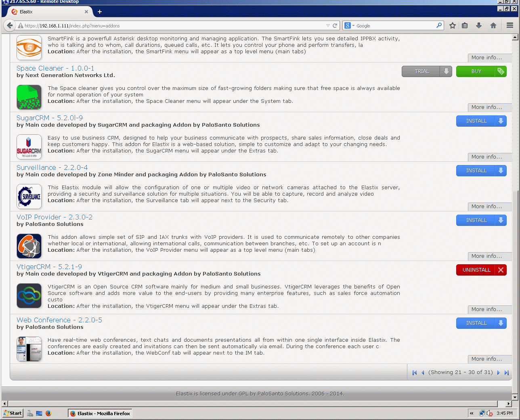Open the VtigerCRM - 5.2.1-9 title link
The image size is (520, 420).
(x=49, y=267)
